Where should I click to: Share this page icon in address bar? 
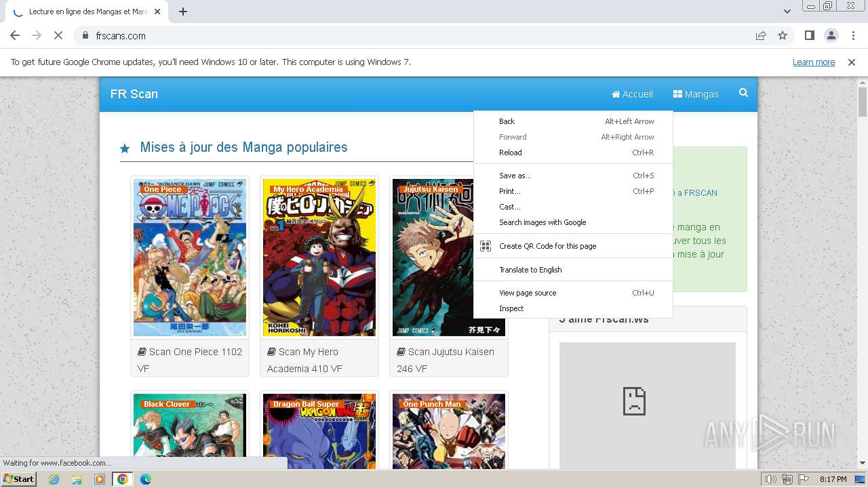(x=761, y=35)
